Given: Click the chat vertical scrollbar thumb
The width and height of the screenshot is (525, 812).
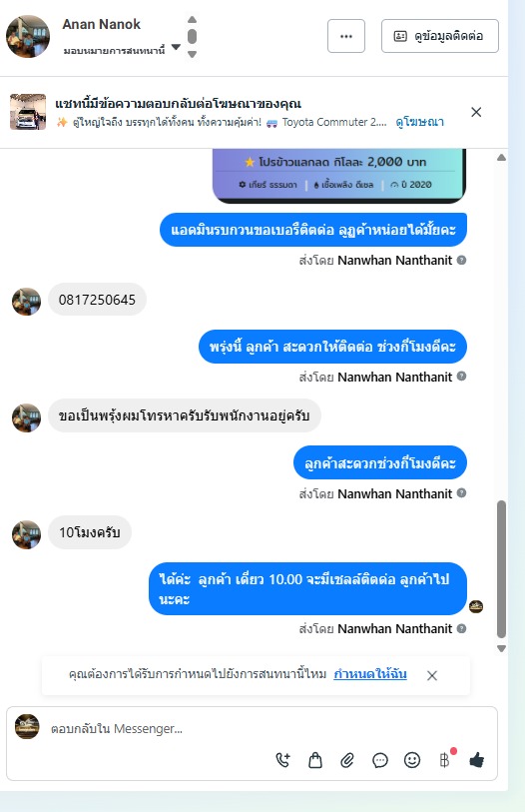Looking at the screenshot, I should (x=501, y=568).
